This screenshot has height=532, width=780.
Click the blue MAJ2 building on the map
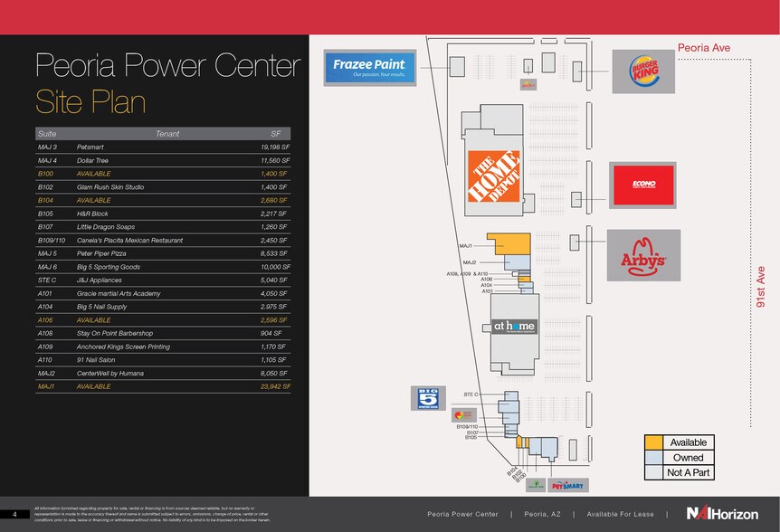pos(518,262)
